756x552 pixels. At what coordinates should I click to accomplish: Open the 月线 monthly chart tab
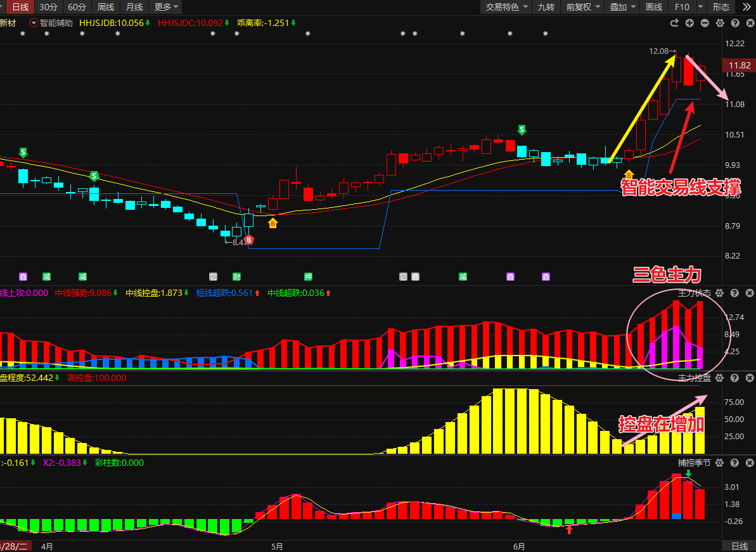pyautogui.click(x=134, y=7)
